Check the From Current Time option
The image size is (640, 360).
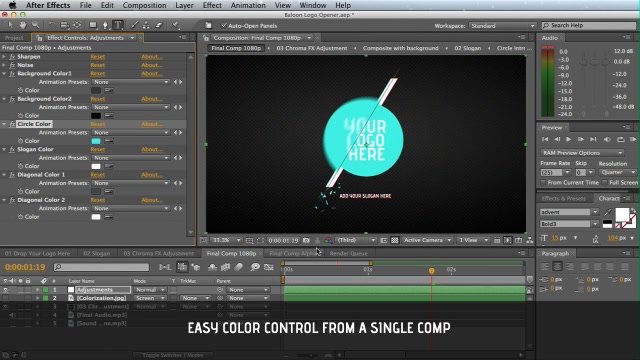(543, 182)
